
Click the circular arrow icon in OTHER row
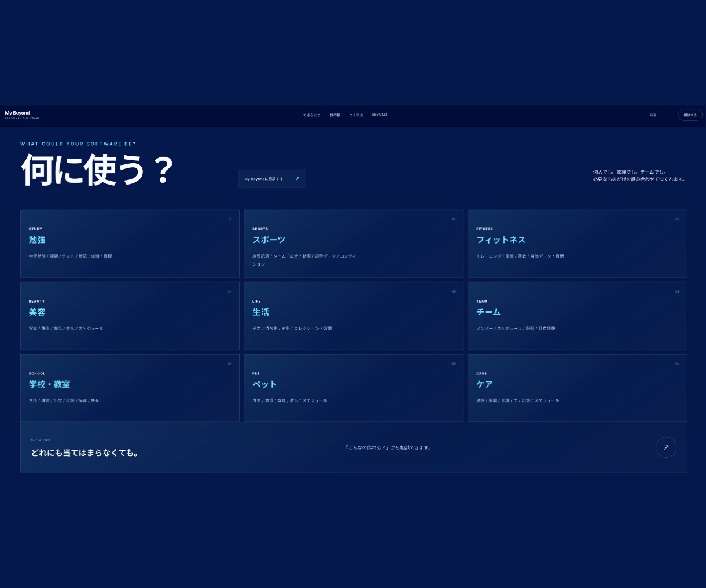pos(666,447)
